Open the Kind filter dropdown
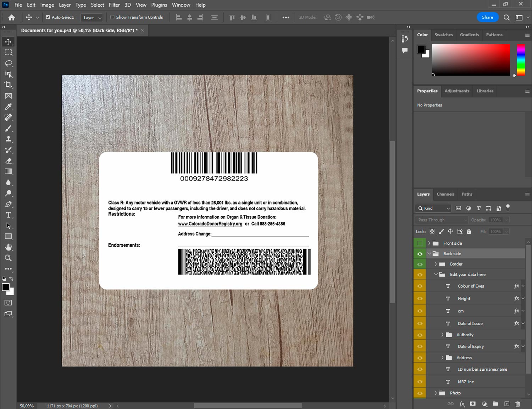The image size is (532, 409). [433, 208]
